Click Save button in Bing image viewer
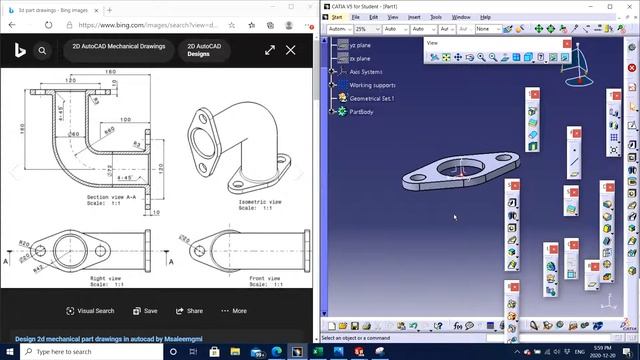The image size is (640, 360). point(145,311)
